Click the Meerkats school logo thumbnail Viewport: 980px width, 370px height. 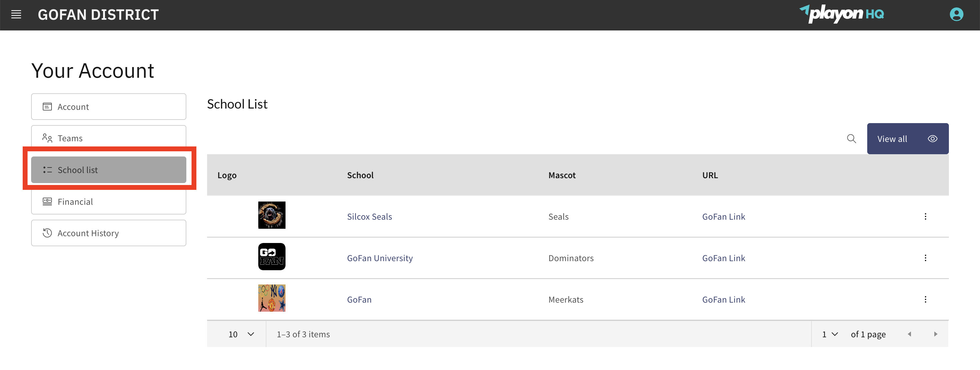click(x=272, y=298)
